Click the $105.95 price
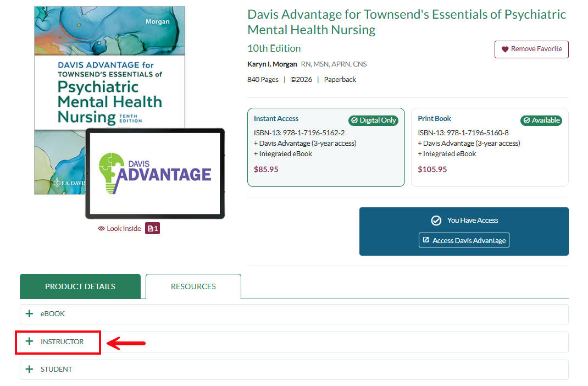 pyautogui.click(x=432, y=169)
